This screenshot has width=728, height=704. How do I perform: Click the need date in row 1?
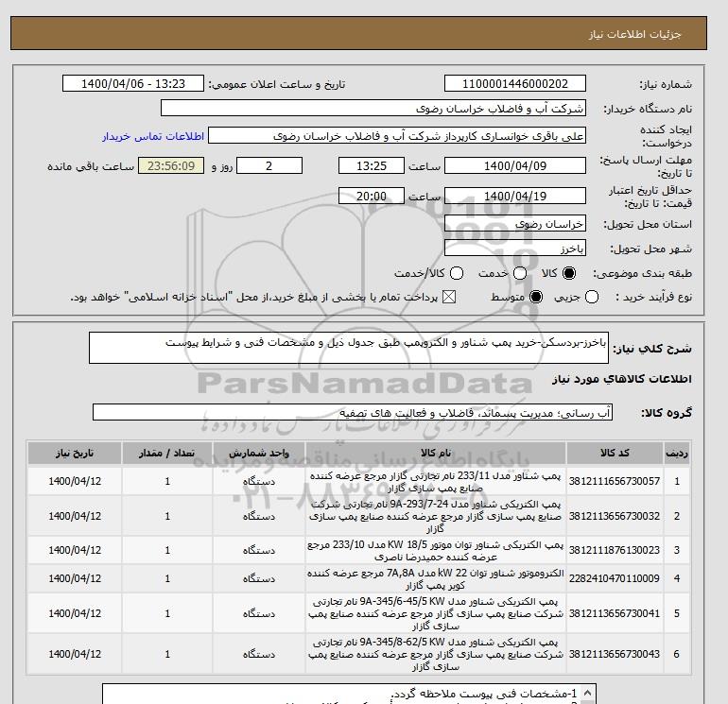tap(75, 481)
